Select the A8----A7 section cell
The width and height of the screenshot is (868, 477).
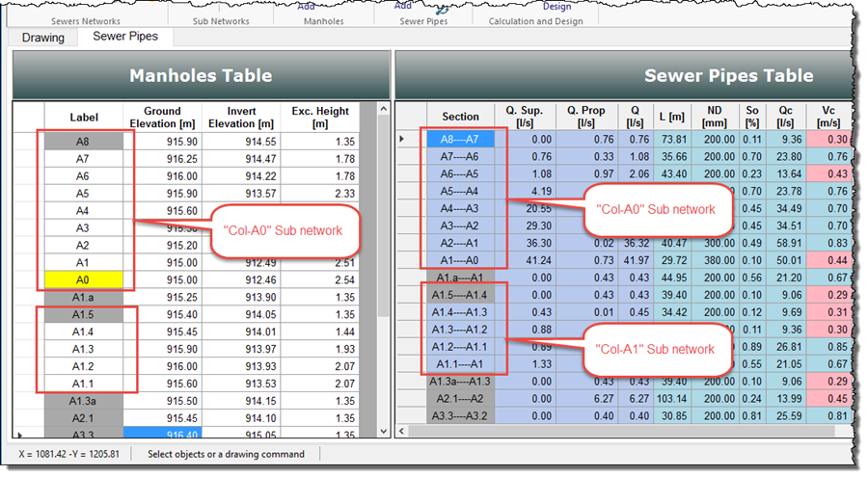click(x=460, y=140)
